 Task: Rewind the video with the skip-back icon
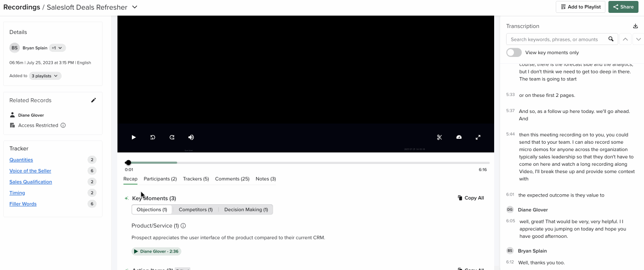(x=153, y=137)
